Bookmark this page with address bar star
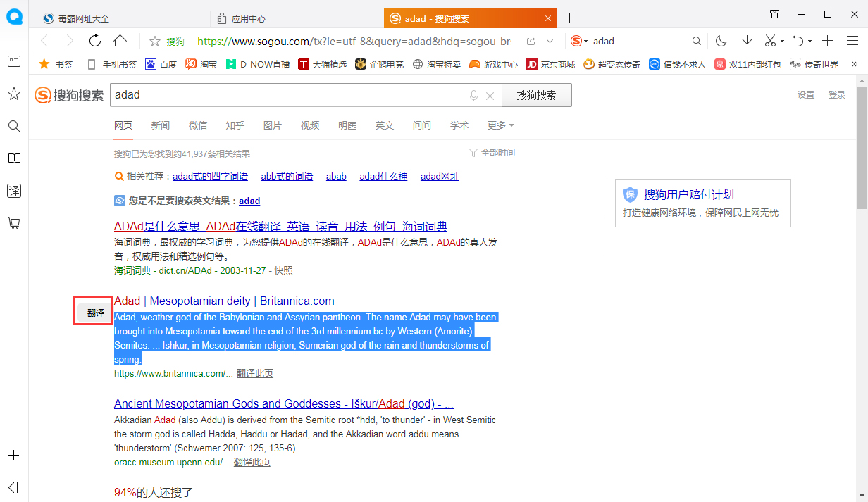Viewport: 868px width, 502px height. tap(155, 41)
